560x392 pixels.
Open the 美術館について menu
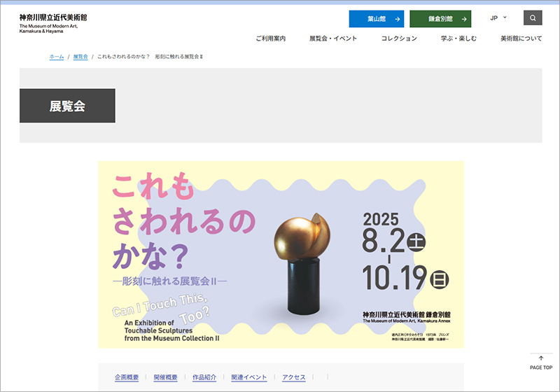521,38
